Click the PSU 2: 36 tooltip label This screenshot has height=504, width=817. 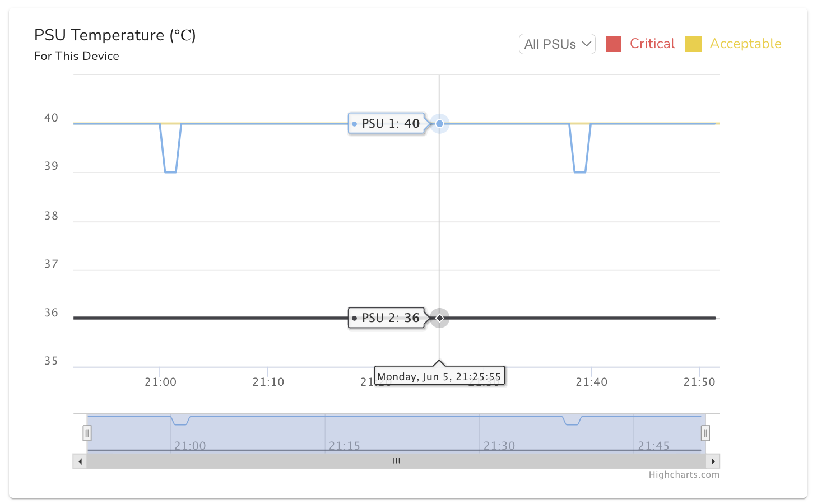pos(387,318)
